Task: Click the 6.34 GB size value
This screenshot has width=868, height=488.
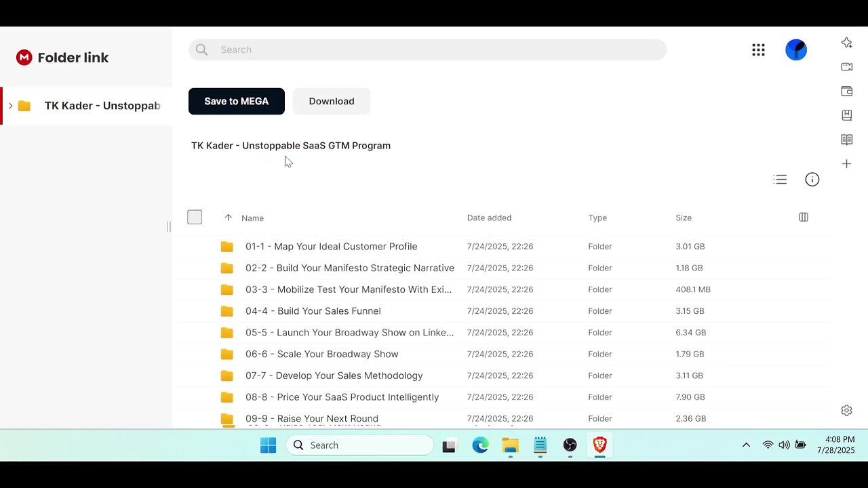Action: [691, 333]
